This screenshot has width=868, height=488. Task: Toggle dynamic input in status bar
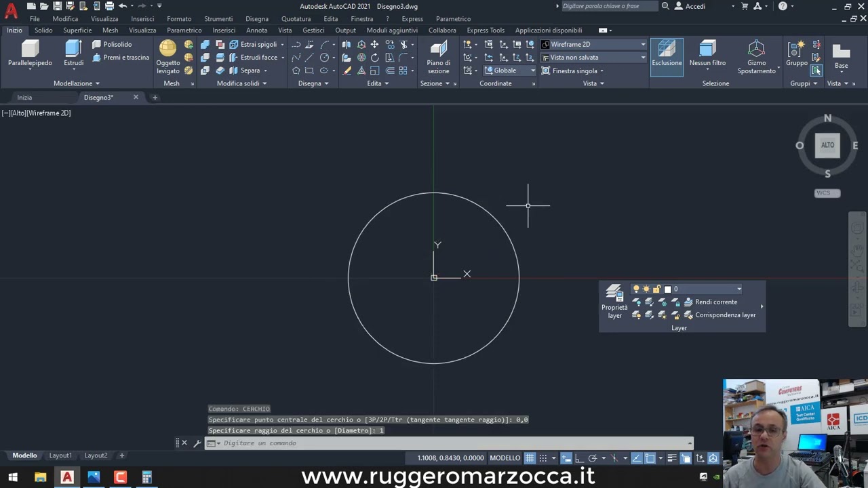point(566,458)
